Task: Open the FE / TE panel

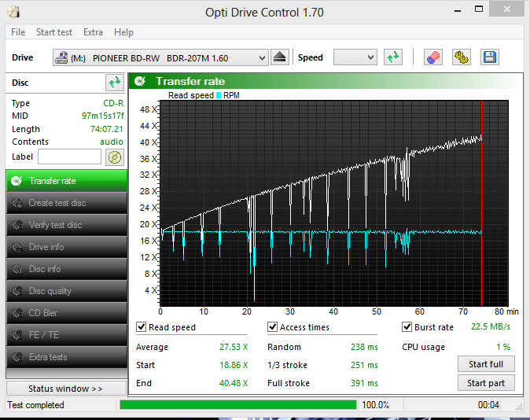Action: point(67,335)
